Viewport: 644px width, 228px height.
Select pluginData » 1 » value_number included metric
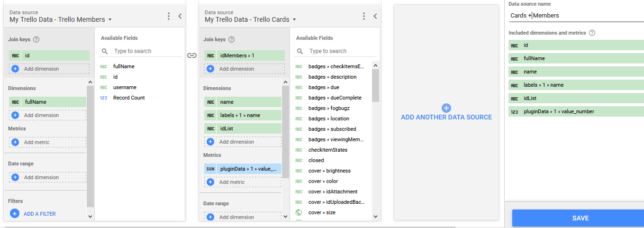576,111
